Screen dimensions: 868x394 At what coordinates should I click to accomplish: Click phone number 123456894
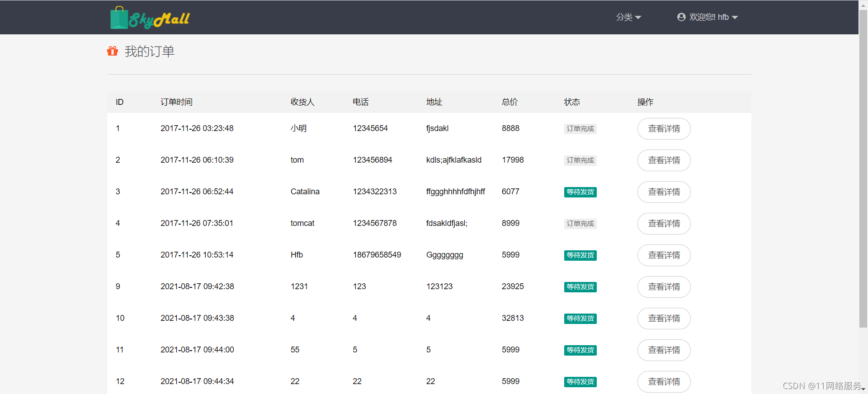[x=373, y=160]
